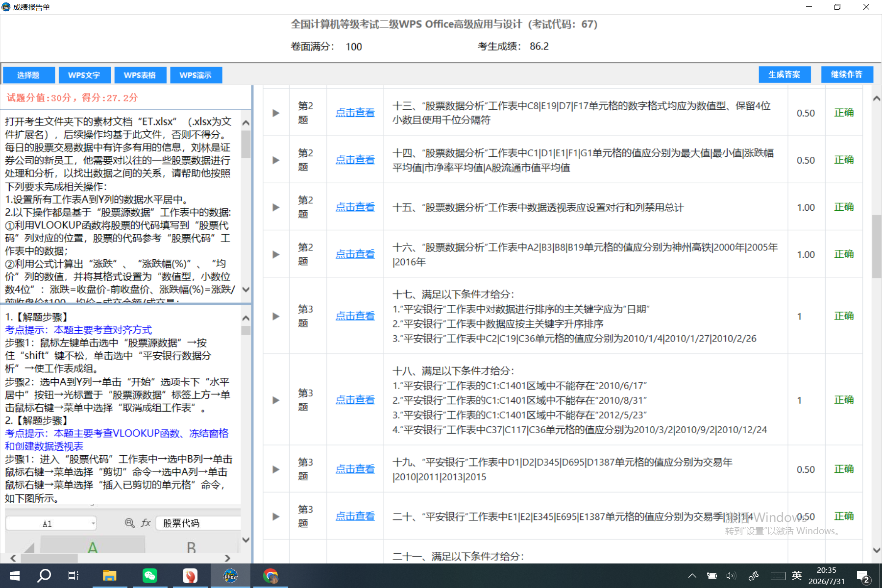
Task: Click the solution panel horizontal scrollbar thumb
Action: pyautogui.click(x=49, y=558)
